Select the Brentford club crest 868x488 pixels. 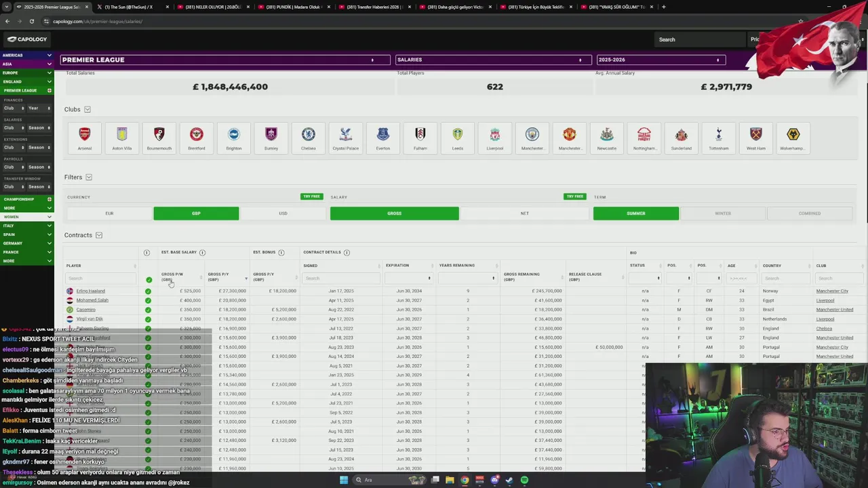pyautogui.click(x=196, y=134)
